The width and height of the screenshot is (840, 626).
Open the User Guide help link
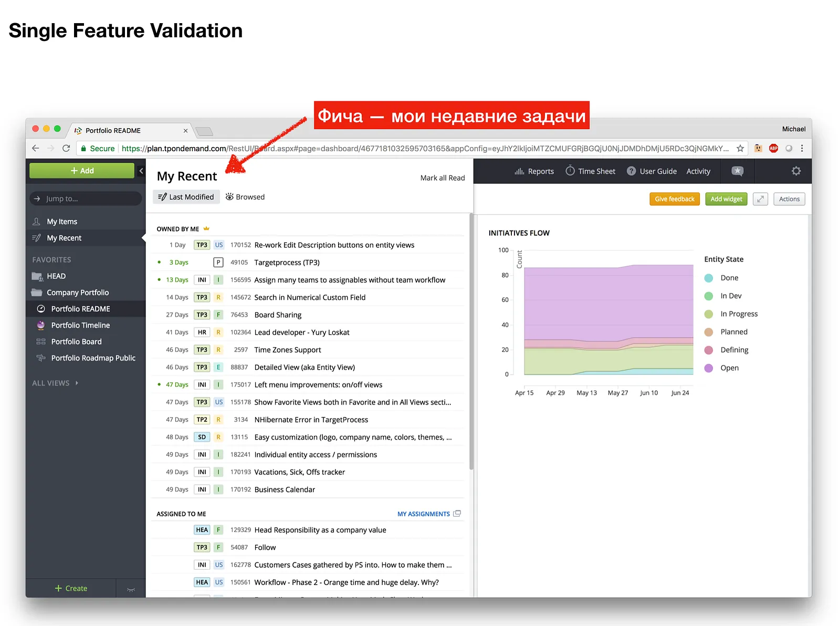coord(652,171)
